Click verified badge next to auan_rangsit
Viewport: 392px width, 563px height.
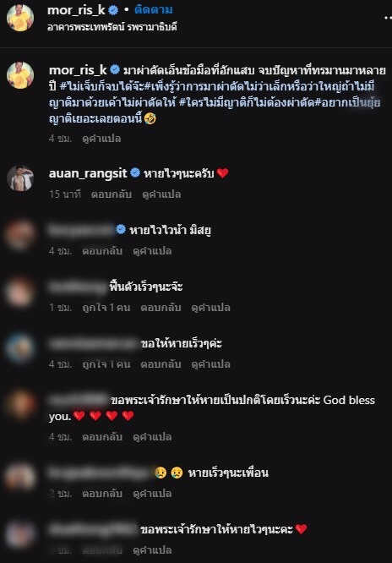[135, 173]
